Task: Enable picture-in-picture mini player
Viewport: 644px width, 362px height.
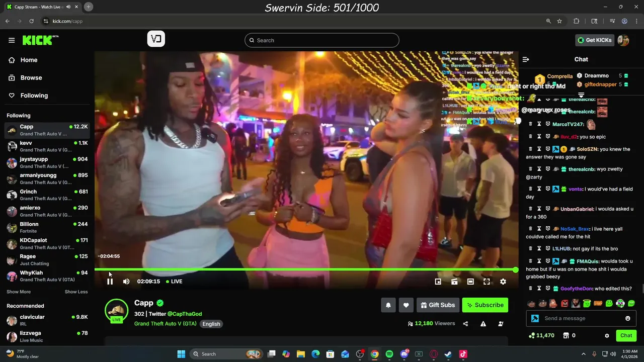Action: tap(438, 282)
